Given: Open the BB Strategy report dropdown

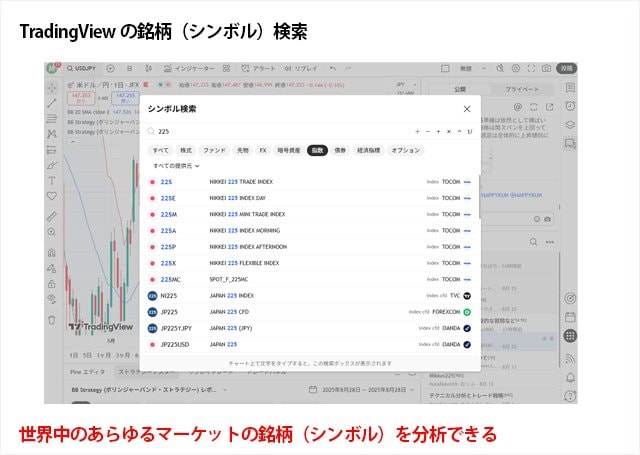Looking at the screenshot, I should [x=149, y=390].
